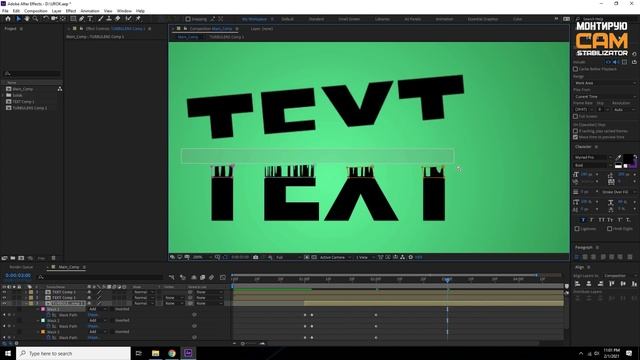This screenshot has width=640, height=360.
Task: Take snapshot with the camera icon
Action: (x=256, y=258)
